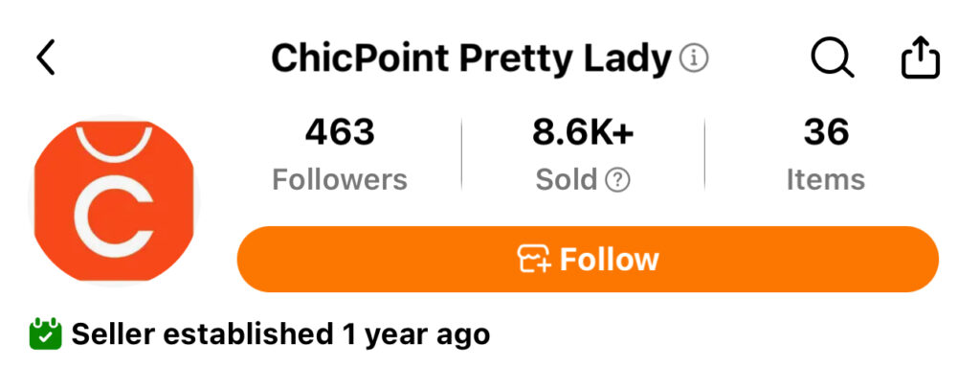Image resolution: width=980 pixels, height=367 pixels.
Task: Follow the ChicPoint Pretty Lady store
Action: pos(588,260)
